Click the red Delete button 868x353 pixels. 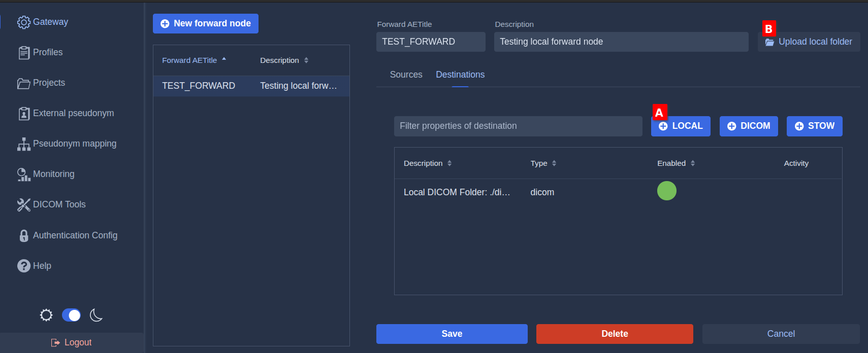click(x=614, y=334)
